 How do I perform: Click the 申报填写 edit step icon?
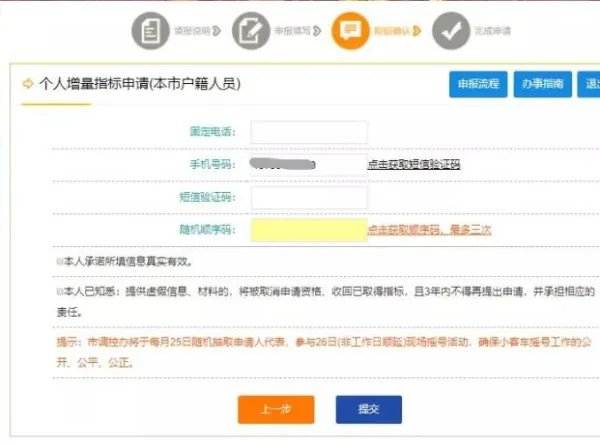click(x=251, y=31)
